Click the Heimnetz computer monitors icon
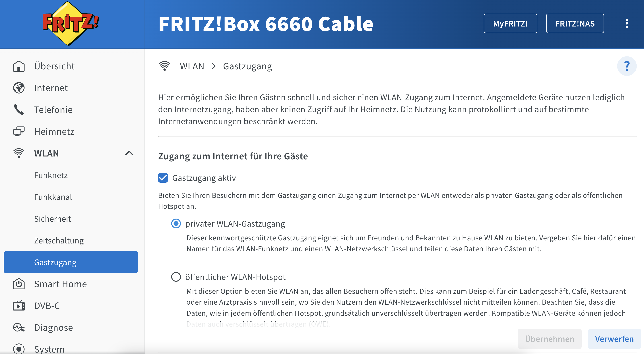The width and height of the screenshot is (644, 354). coord(19,131)
